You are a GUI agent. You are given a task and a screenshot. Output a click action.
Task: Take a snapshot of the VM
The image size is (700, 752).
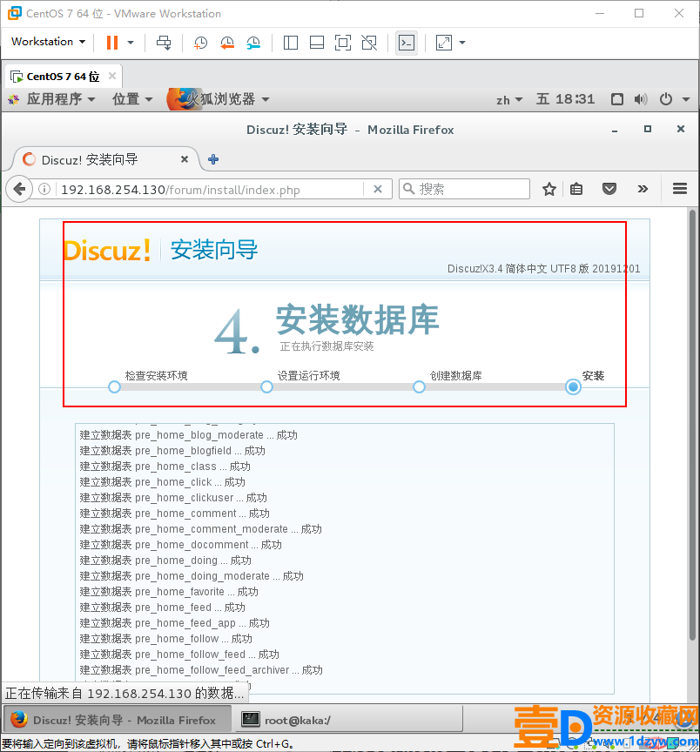tap(200, 43)
